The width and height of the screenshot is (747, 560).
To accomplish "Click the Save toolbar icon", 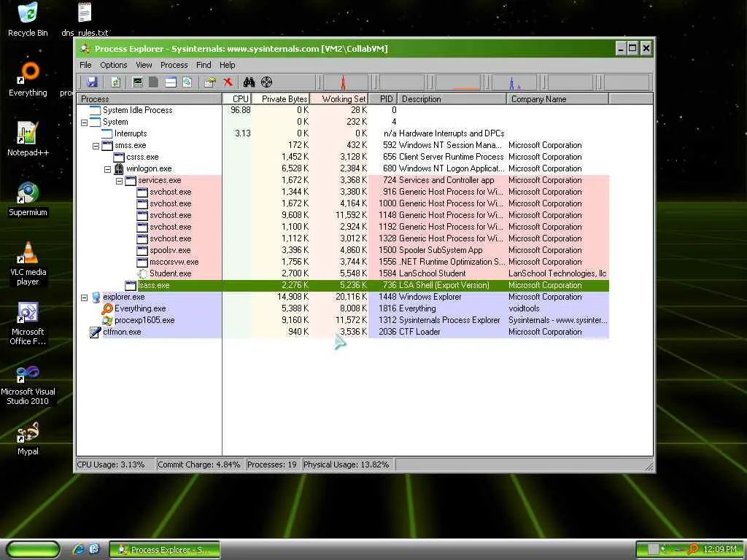I will (x=92, y=82).
